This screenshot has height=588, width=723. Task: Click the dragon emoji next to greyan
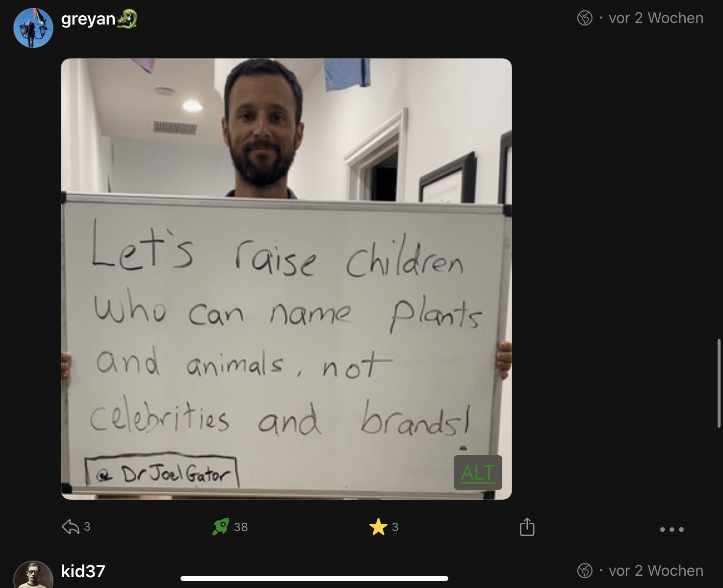127,19
